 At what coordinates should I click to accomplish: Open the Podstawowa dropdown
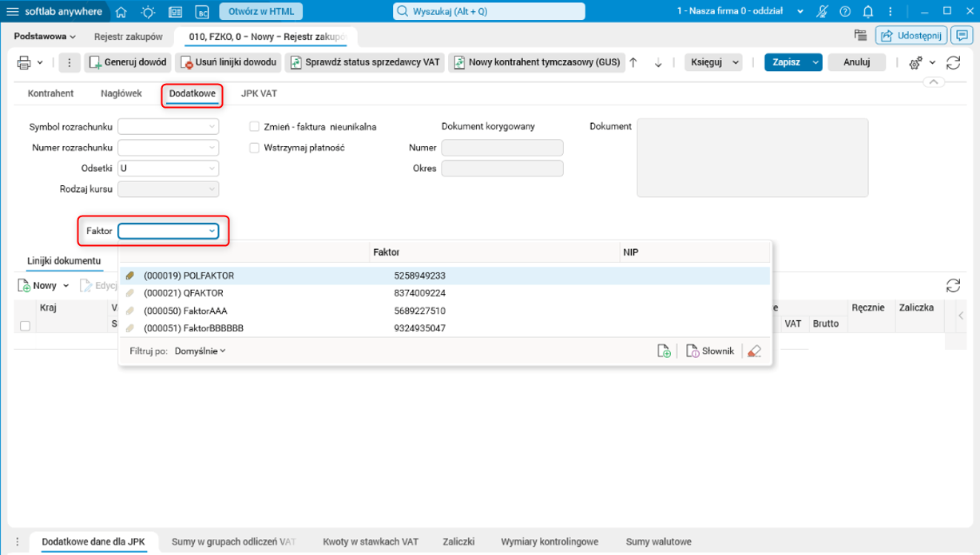pos(45,37)
